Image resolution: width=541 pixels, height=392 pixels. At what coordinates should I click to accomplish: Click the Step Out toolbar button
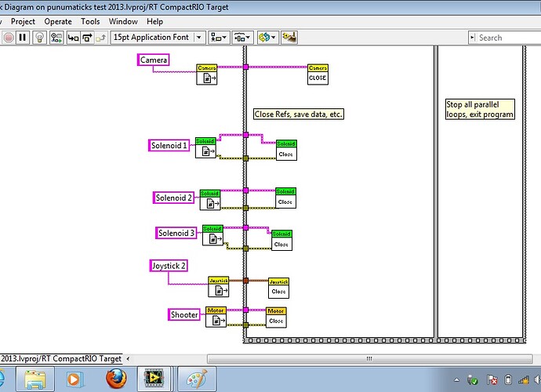100,38
